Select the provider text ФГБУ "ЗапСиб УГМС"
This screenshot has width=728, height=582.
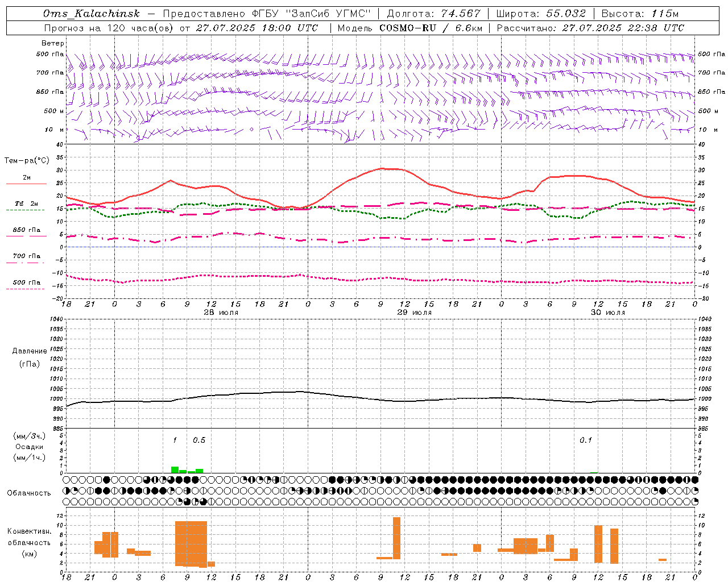tap(311, 14)
